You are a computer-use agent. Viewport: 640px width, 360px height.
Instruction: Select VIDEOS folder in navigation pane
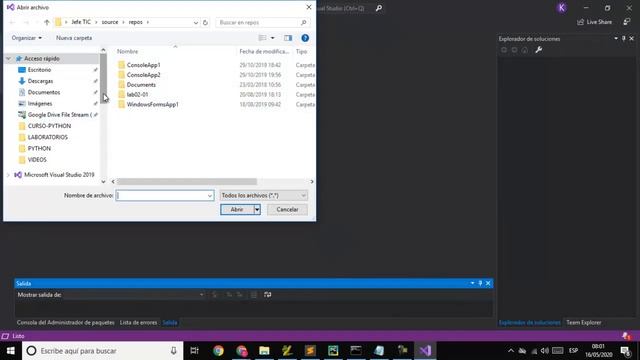coord(37,160)
